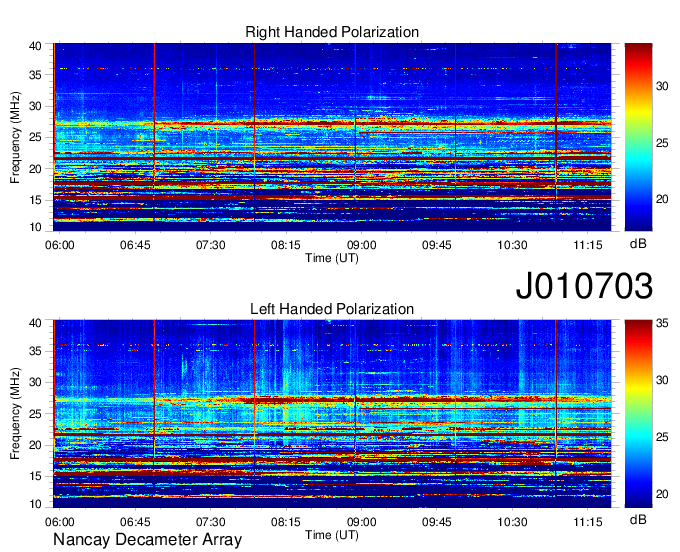Screen dimensions: 680x552
Task: Click "Frequency (MHz)" axis label of bottom plot
Action: pyautogui.click(x=15, y=414)
